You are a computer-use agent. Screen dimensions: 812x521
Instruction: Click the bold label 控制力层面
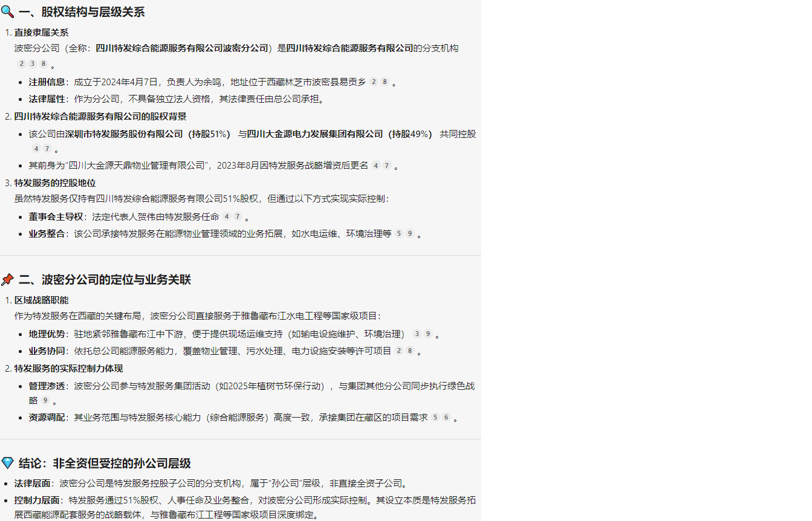tap(37, 500)
